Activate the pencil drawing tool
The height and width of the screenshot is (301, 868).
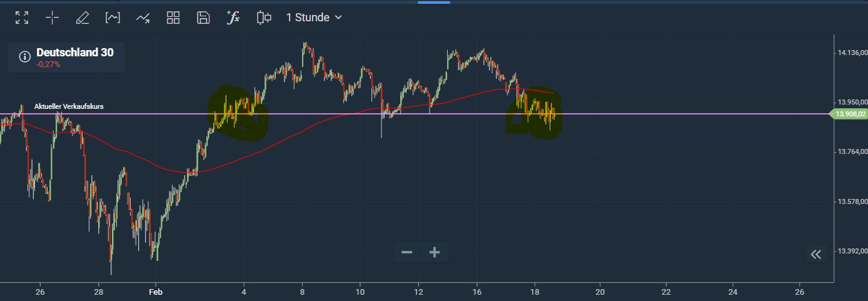coord(83,18)
